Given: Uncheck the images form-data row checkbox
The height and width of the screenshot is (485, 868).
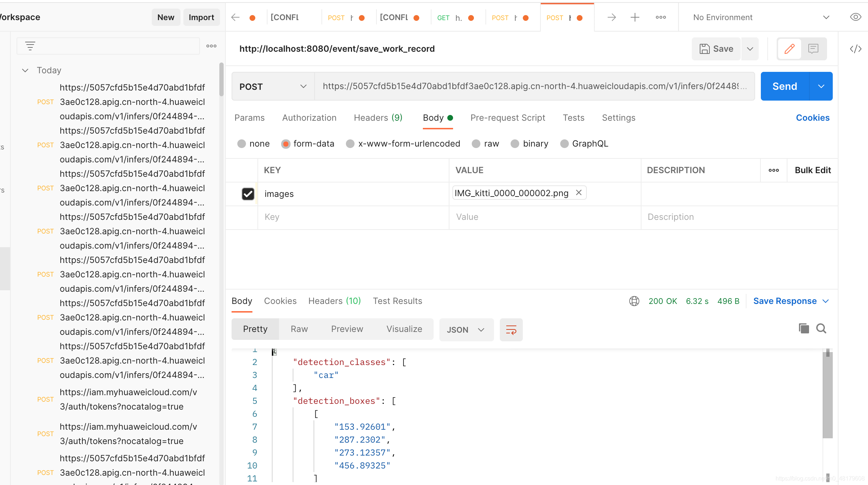Looking at the screenshot, I should pyautogui.click(x=248, y=194).
